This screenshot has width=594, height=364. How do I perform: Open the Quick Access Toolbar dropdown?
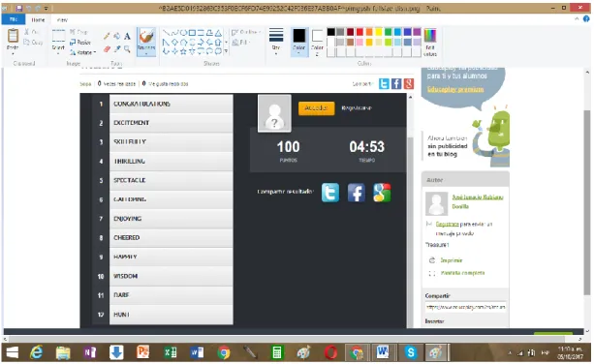click(x=47, y=8)
